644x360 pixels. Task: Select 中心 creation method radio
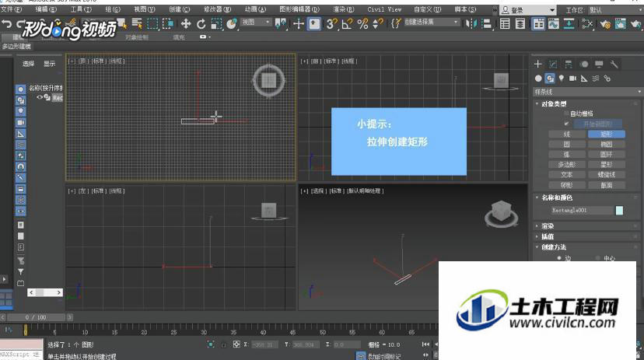click(597, 258)
